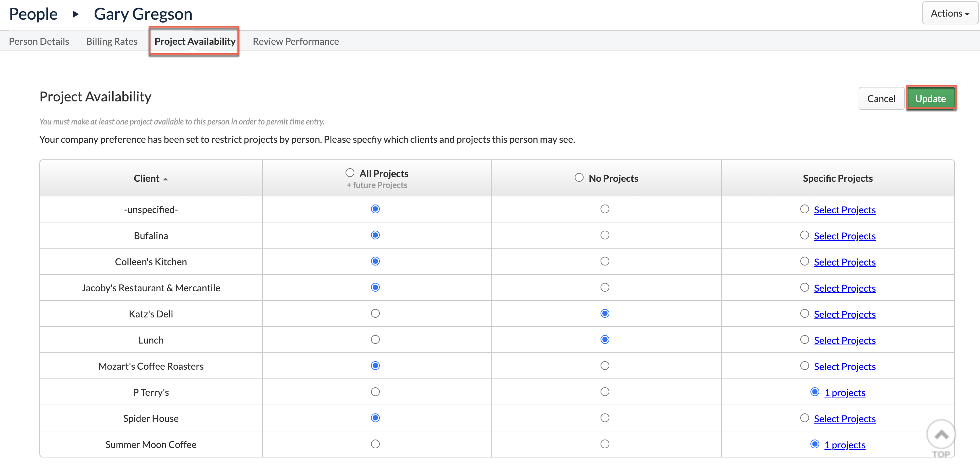
Task: Click the Summer Moon Coffee client name
Action: pyautogui.click(x=151, y=444)
